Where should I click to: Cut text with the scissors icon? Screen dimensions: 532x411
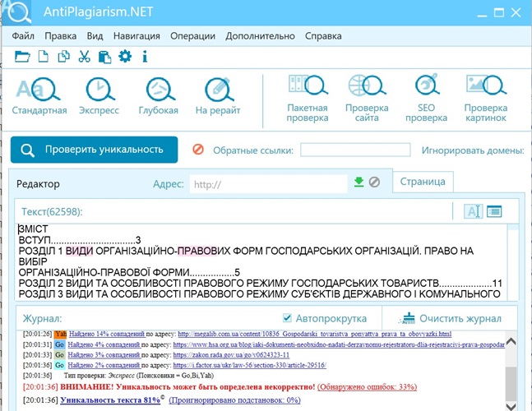tap(84, 56)
